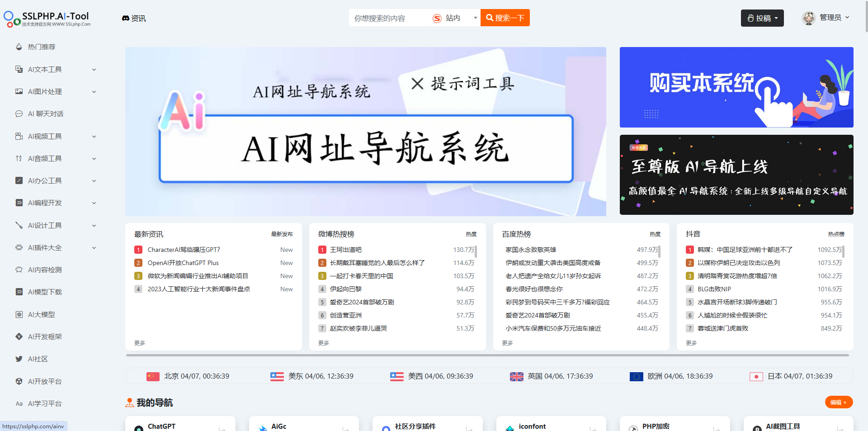Click the administrator avatar image

(808, 18)
